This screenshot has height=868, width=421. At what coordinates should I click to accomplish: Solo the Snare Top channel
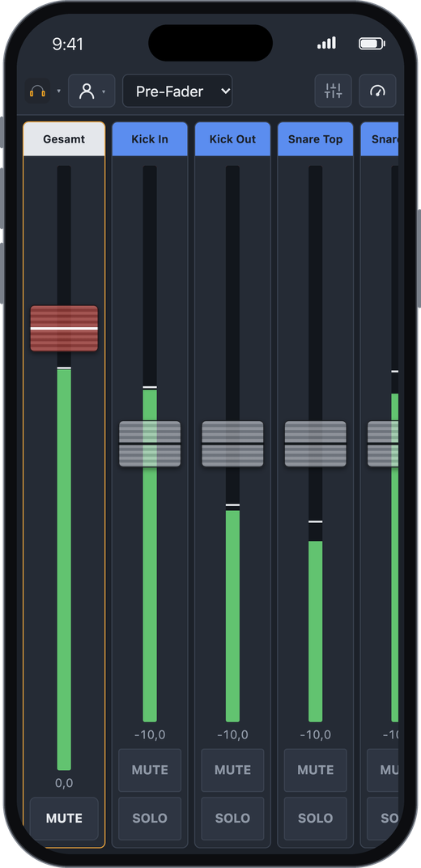[x=315, y=818]
